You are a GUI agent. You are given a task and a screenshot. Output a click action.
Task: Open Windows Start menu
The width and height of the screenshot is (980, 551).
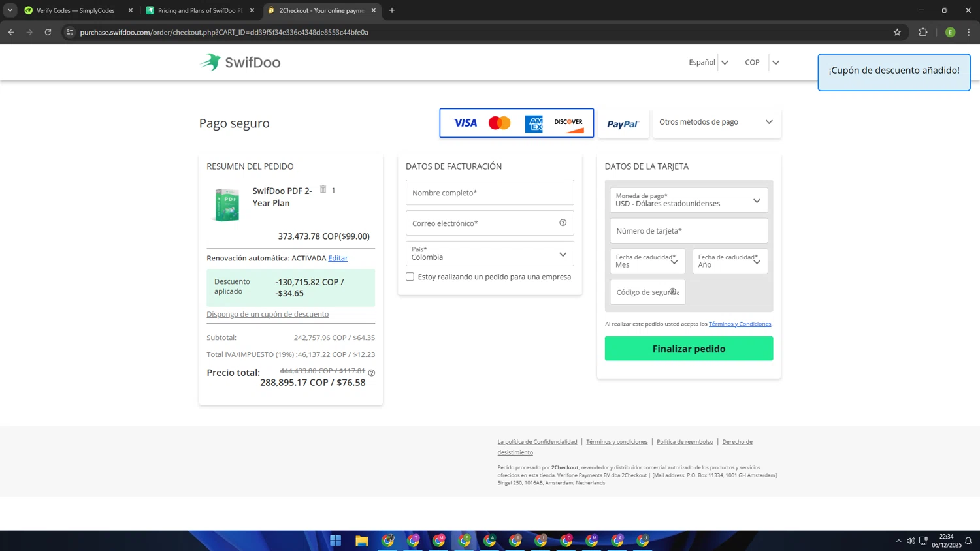[336, 541]
